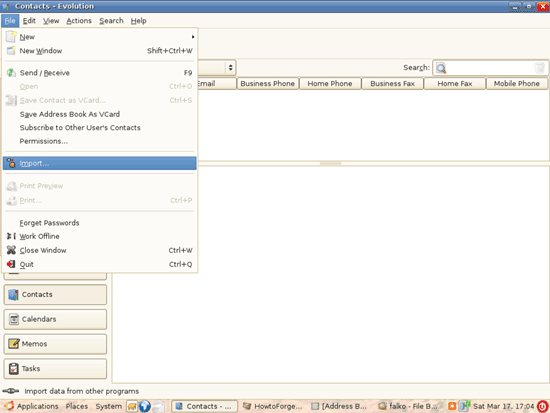Image resolution: width=550 pixels, height=413 pixels.
Task: Open the New submenu in File menu
Action: click(100, 37)
